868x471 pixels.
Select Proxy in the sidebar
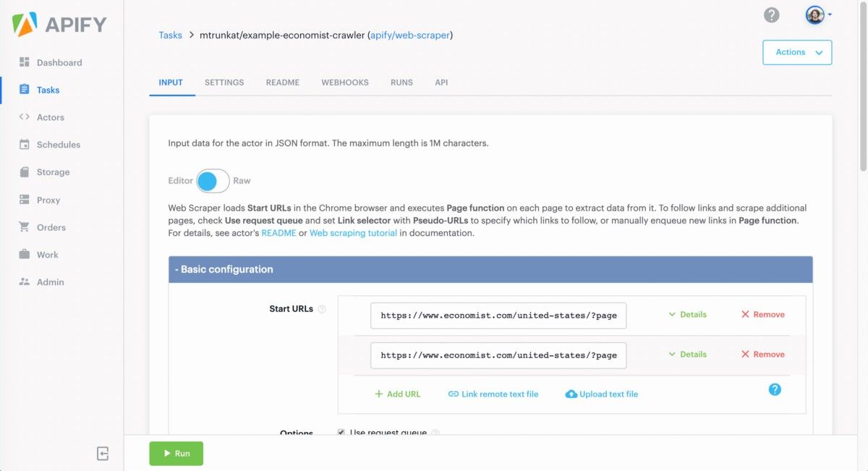[x=48, y=200]
